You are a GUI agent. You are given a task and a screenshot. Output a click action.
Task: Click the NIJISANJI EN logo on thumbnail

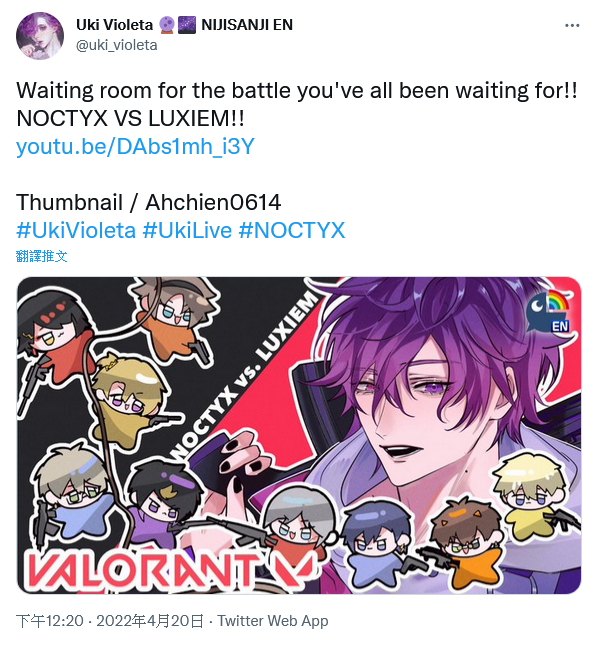548,312
